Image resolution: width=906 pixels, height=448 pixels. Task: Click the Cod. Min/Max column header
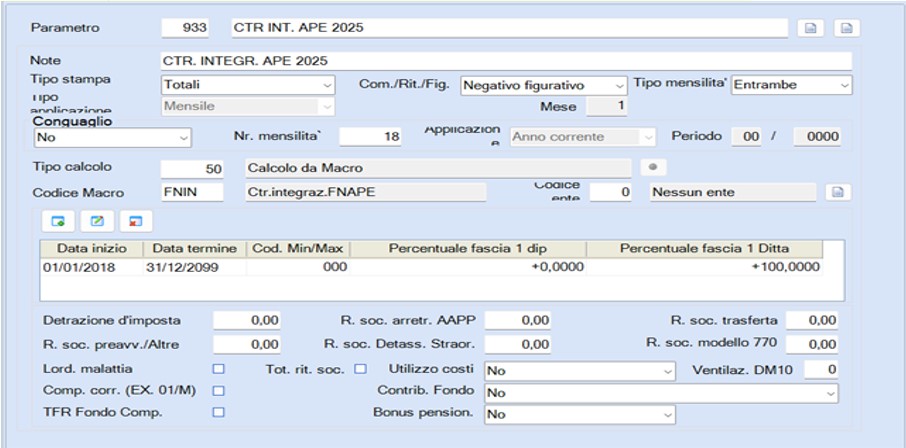pos(298,249)
